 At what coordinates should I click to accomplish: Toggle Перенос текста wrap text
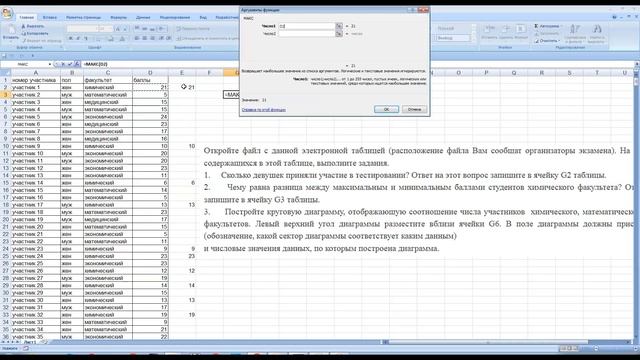pyautogui.click(x=193, y=29)
